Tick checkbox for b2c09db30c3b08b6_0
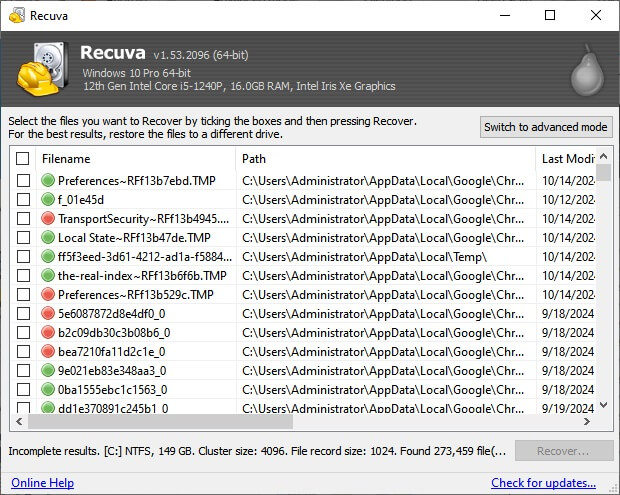 (x=23, y=332)
